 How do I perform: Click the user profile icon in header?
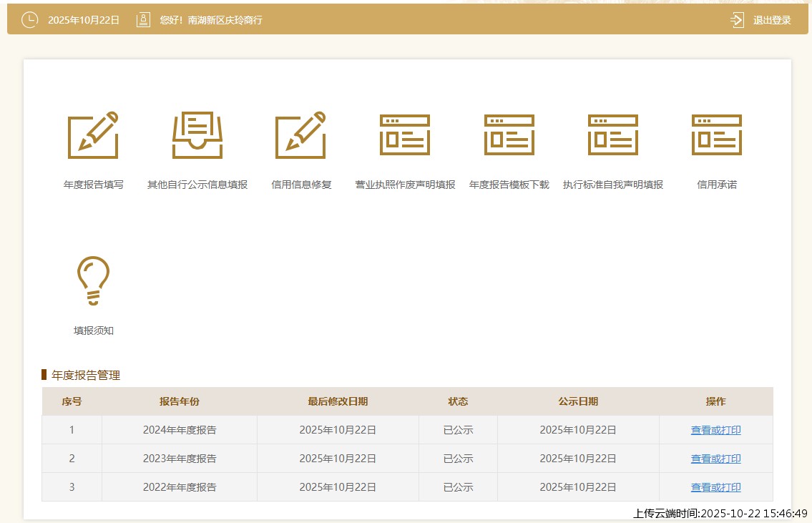tap(144, 20)
